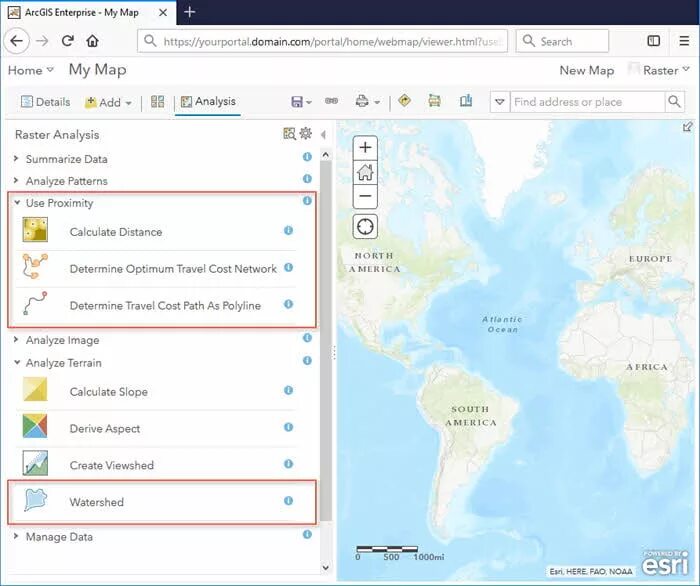Show info for Analyze Image

pyautogui.click(x=307, y=338)
